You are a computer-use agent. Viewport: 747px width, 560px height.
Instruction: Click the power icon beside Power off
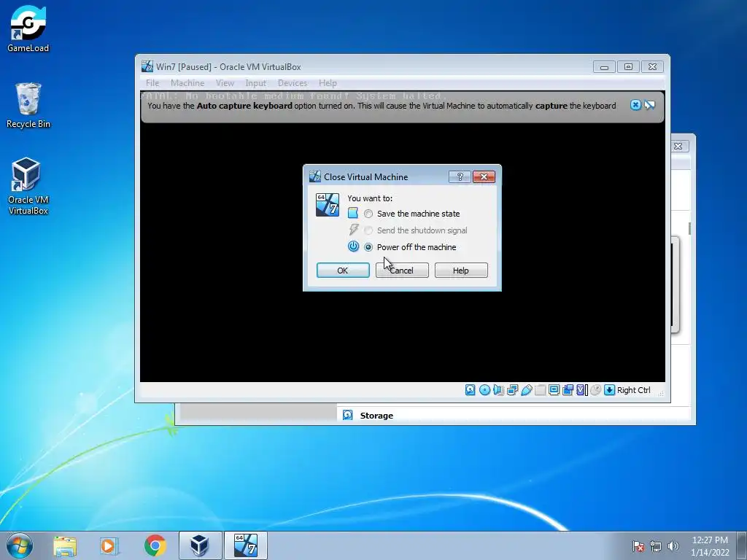[x=353, y=246]
